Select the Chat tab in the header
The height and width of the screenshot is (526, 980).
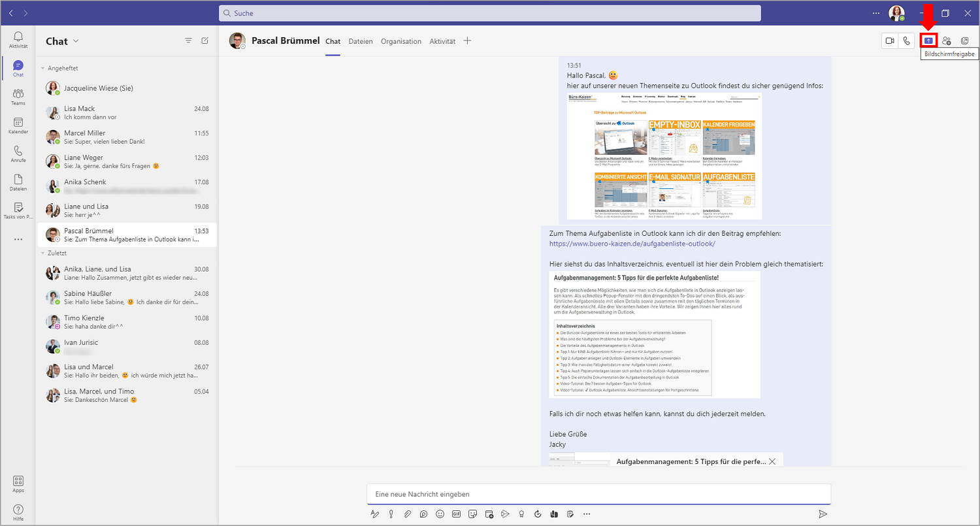click(x=333, y=41)
